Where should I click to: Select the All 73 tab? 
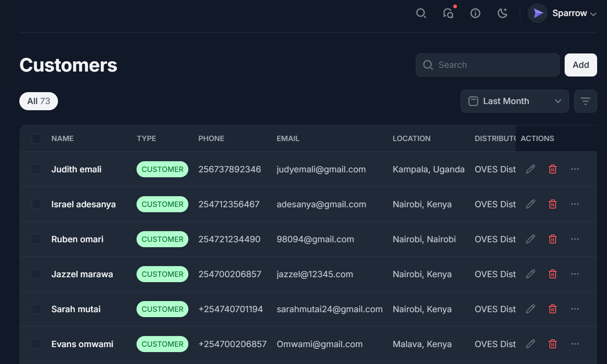pyautogui.click(x=39, y=101)
